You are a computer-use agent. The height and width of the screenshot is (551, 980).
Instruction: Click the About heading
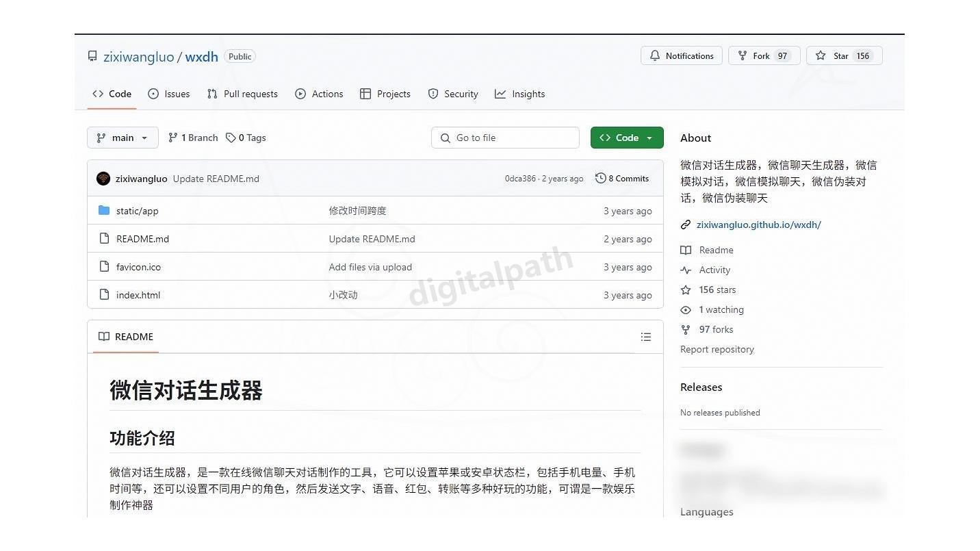point(695,138)
